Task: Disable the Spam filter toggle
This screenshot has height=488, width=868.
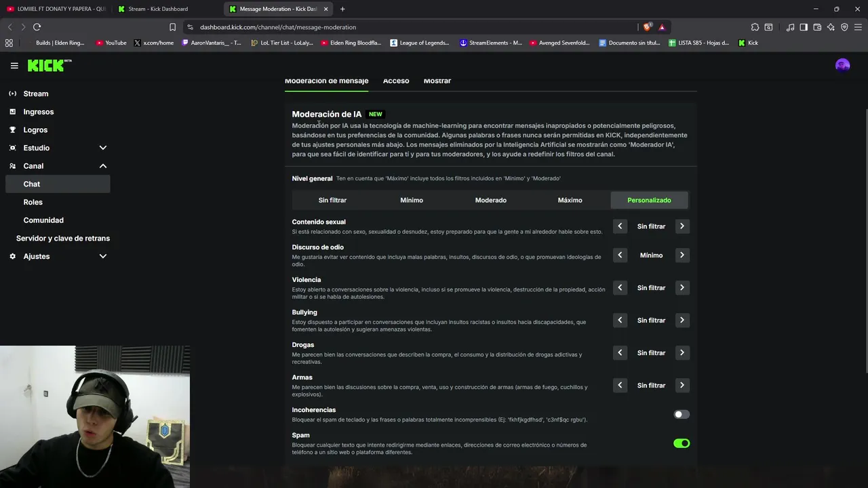Action: pyautogui.click(x=682, y=443)
